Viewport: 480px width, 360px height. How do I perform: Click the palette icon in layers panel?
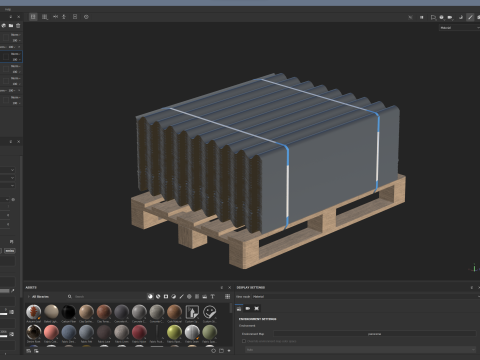[4, 26]
